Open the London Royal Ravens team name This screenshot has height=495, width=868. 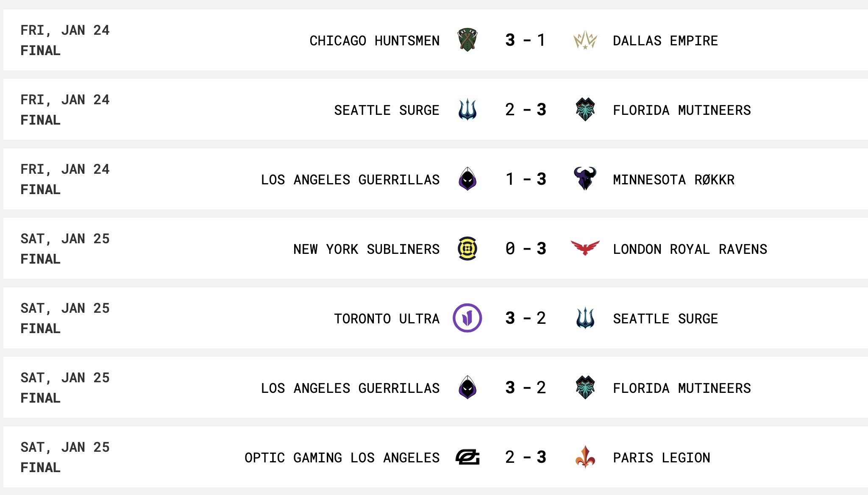[690, 249]
